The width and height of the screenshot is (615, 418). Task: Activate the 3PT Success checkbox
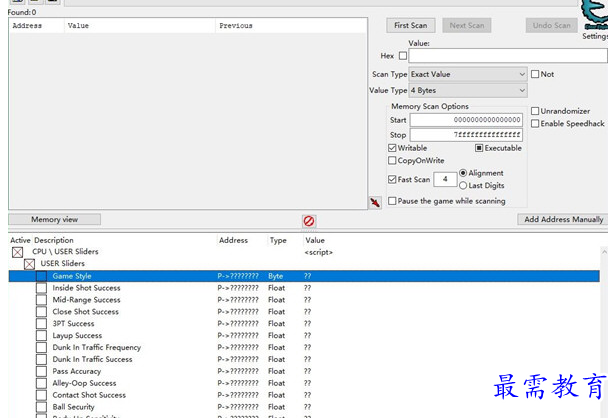(41, 323)
